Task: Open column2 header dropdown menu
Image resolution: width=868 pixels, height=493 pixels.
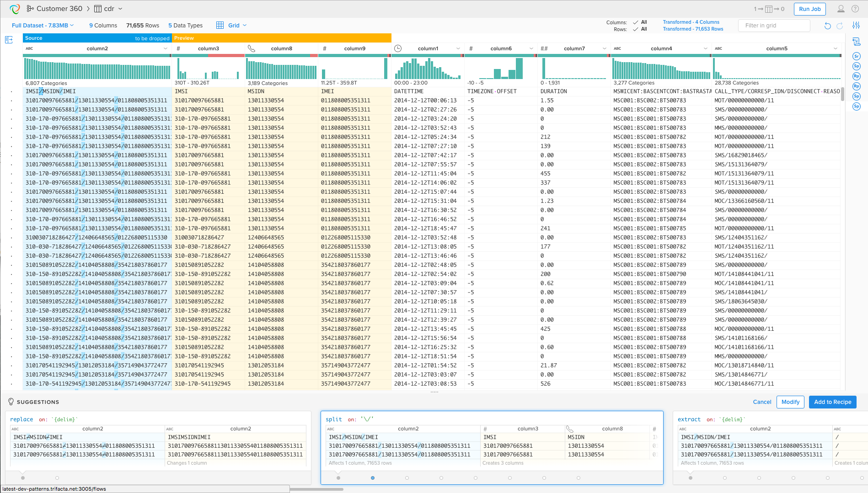Action: (166, 48)
